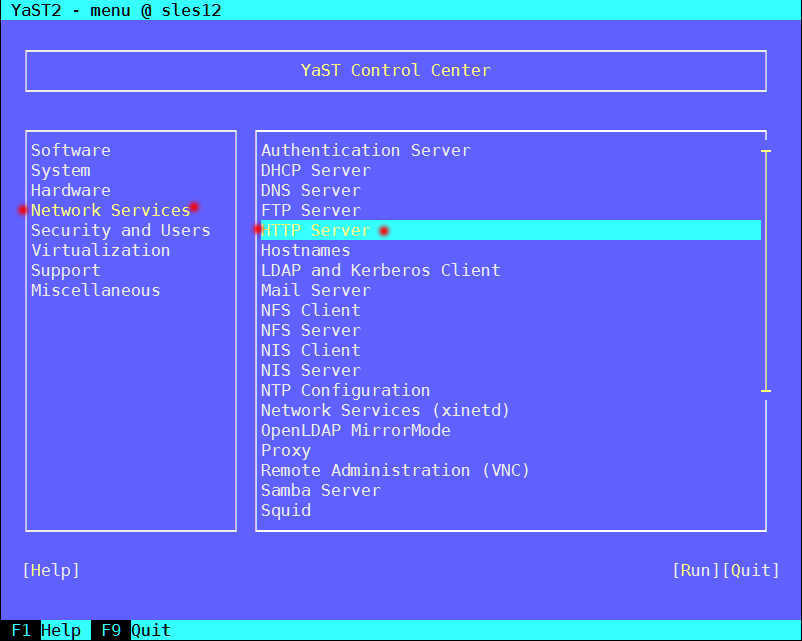Screen dimensions: 802x641
Task: Select NFS Server entry
Action: tap(310, 330)
